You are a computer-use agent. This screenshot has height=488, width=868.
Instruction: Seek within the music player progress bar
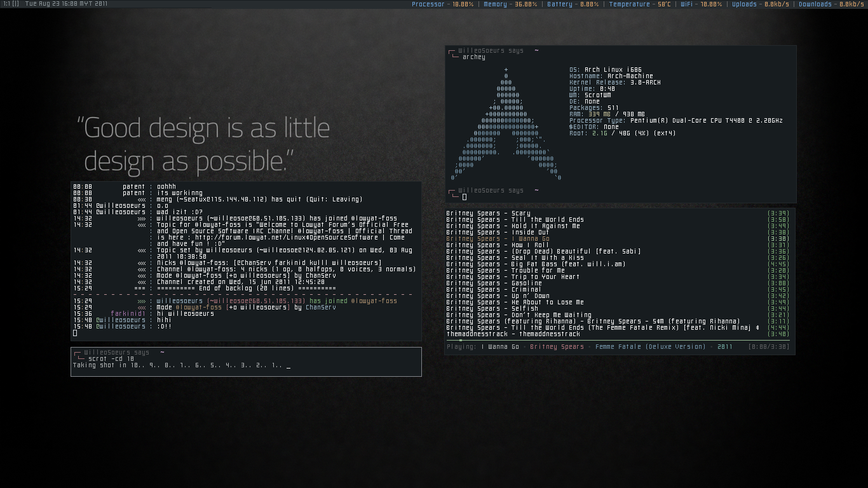[x=620, y=341]
